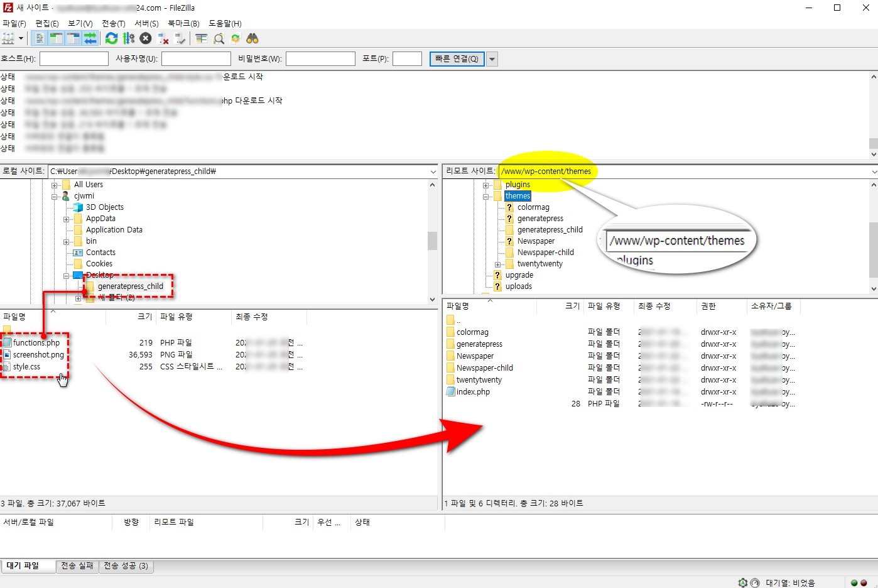Image resolution: width=878 pixels, height=588 pixels.
Task: Expand the AppData folder node
Action: 66,219
